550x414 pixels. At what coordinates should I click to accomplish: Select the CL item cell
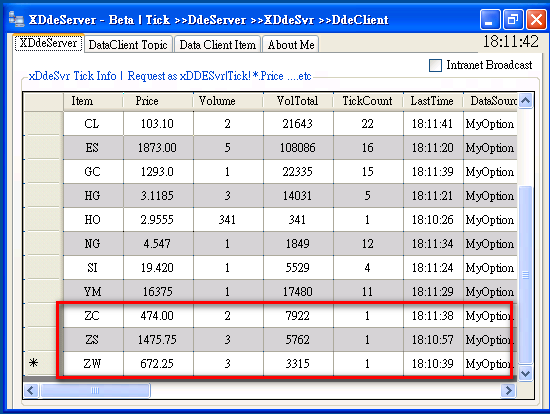pos(93,123)
